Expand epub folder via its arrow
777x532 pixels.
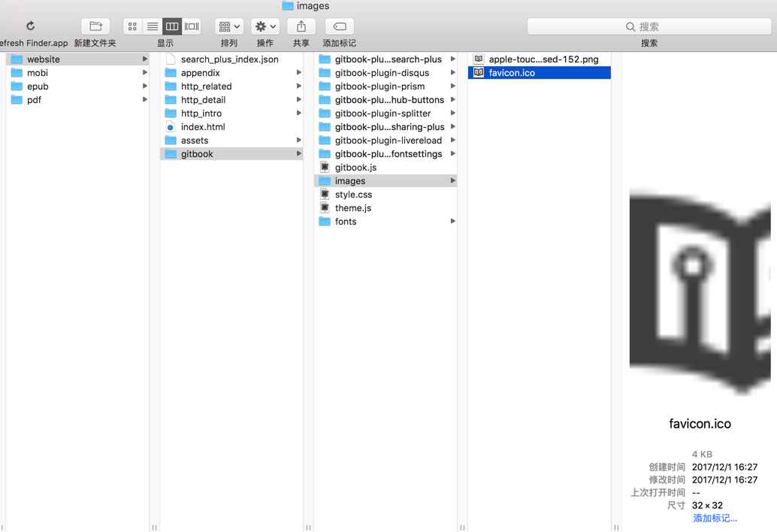(145, 86)
